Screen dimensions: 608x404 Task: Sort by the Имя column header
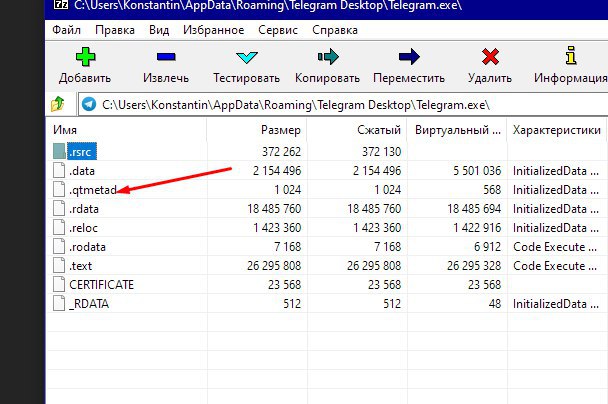(126, 130)
